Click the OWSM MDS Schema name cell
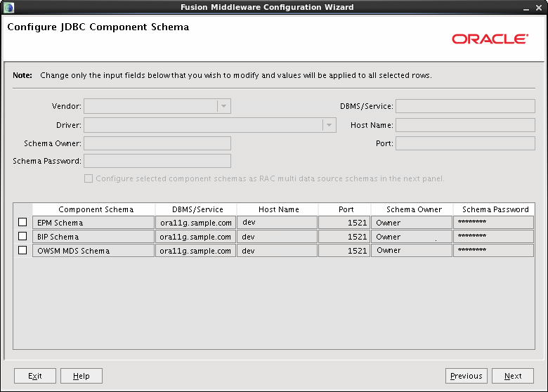Screen dimensions: 548x392 point(93,251)
